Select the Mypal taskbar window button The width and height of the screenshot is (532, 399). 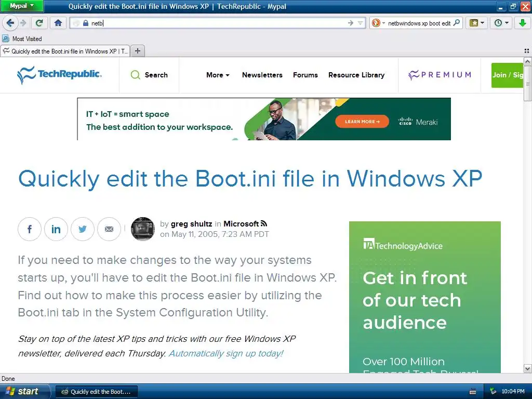point(96,392)
